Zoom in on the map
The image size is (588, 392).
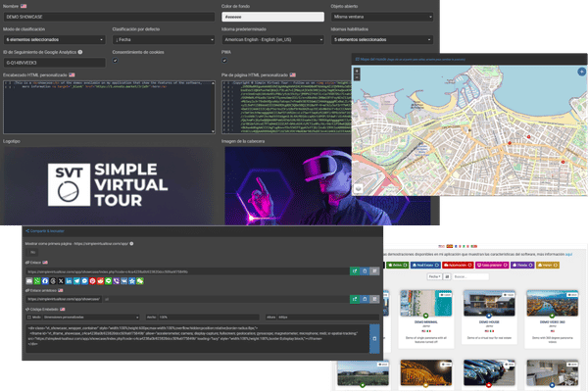pos(357,71)
